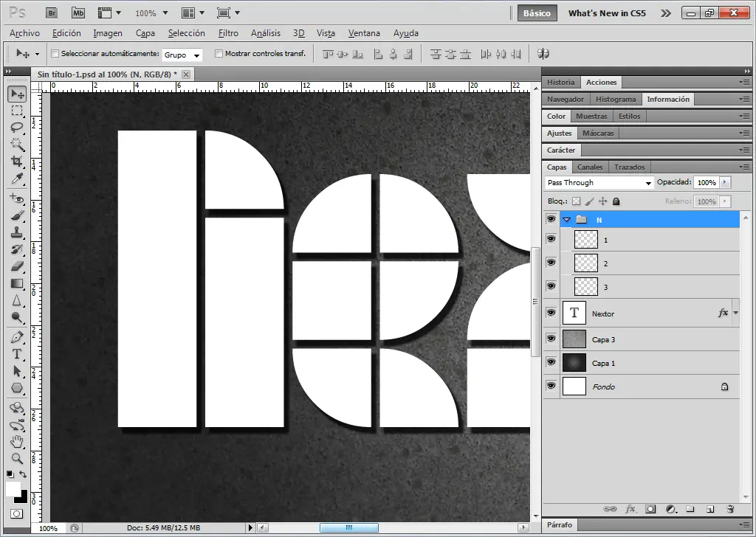
Task: Select the Lasso tool
Action: click(17, 127)
